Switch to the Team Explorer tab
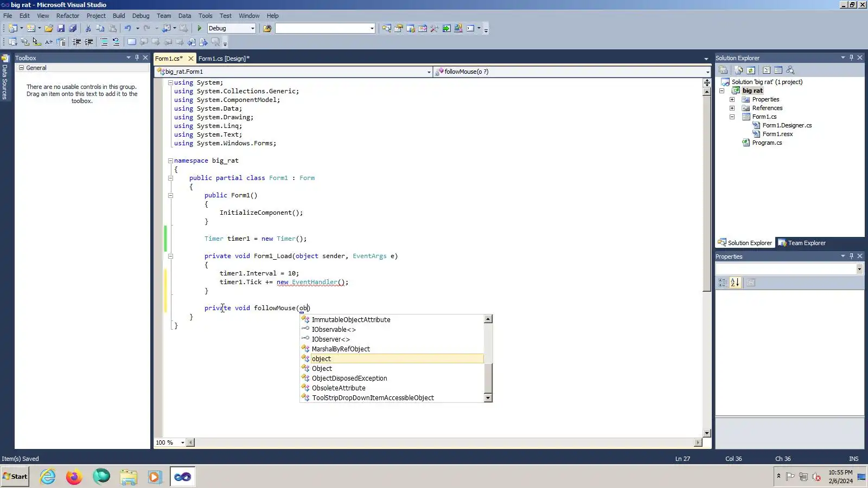Image resolution: width=868 pixels, height=488 pixels. (802, 243)
